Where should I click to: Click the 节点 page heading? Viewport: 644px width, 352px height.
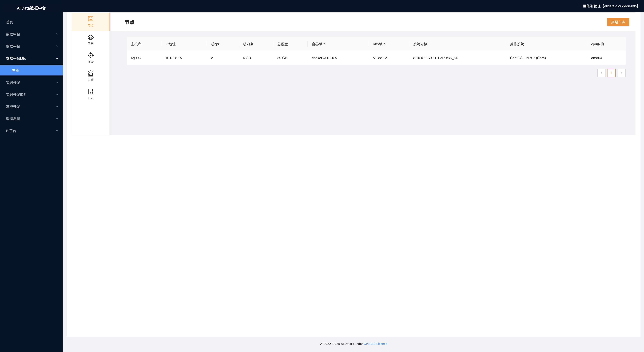tap(129, 22)
